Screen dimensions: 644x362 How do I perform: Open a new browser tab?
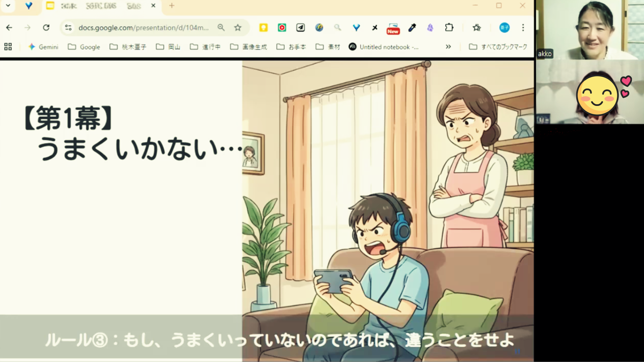point(172,6)
